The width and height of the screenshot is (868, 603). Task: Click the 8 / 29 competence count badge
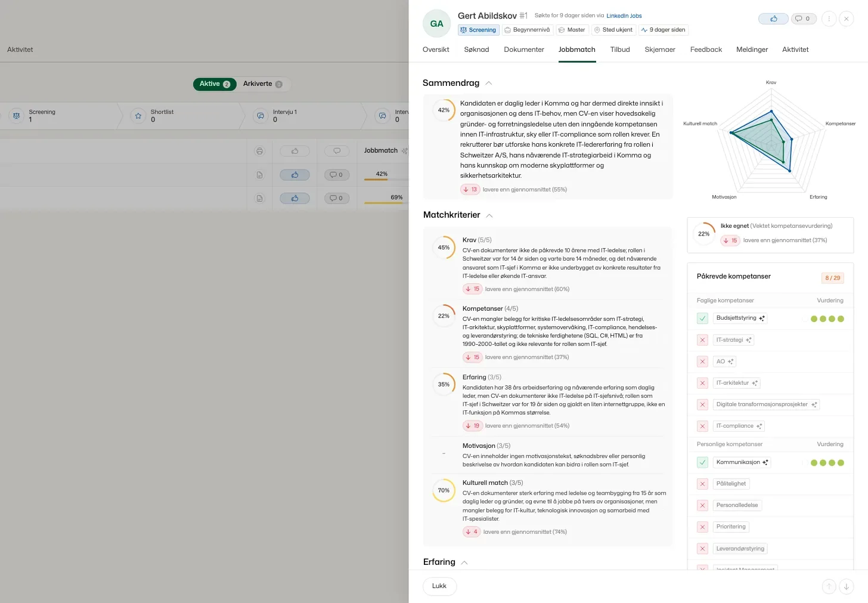(x=832, y=278)
